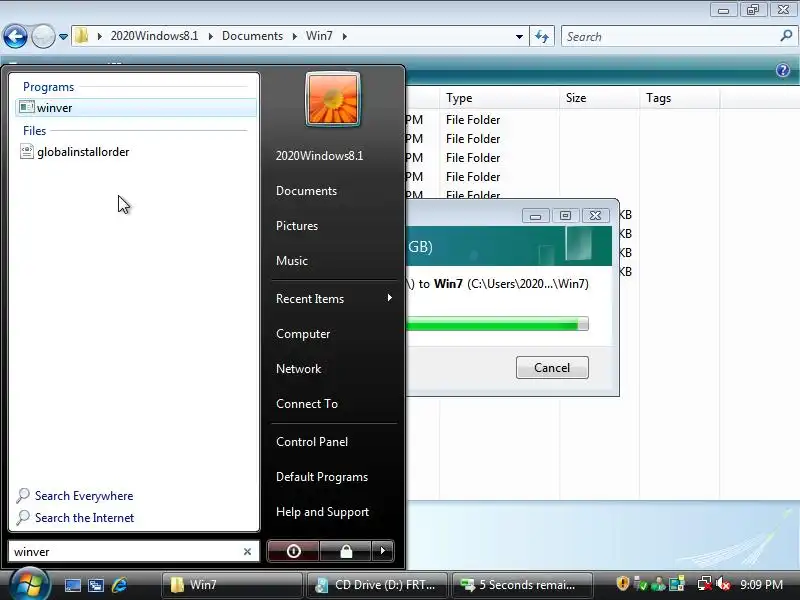Sort by the Tags column header
The image size is (800, 600).
pyautogui.click(x=680, y=98)
